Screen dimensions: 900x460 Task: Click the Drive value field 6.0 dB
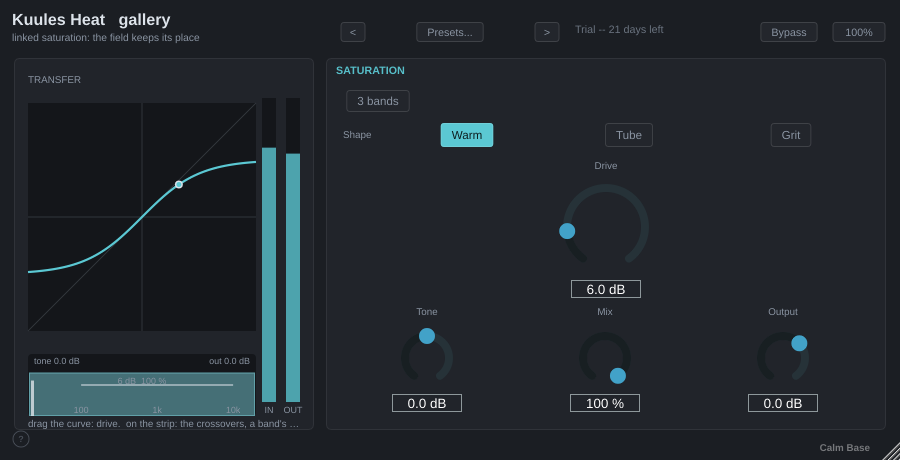click(606, 289)
